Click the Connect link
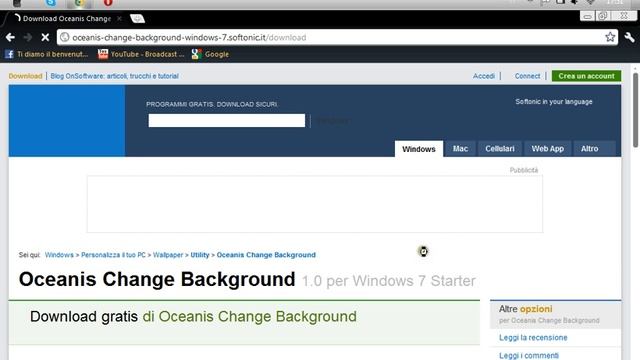This screenshot has width=640, height=360. [x=527, y=76]
